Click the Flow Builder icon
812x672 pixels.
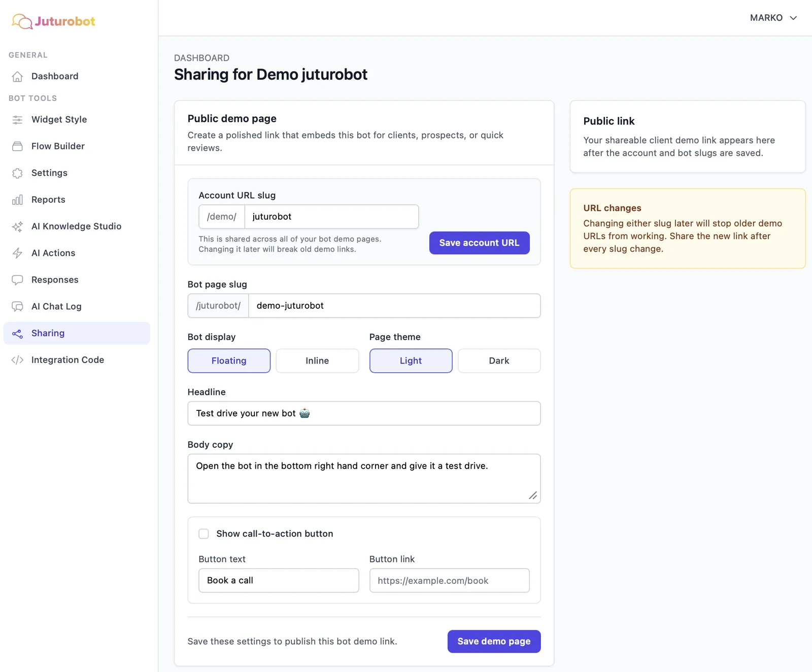click(17, 147)
